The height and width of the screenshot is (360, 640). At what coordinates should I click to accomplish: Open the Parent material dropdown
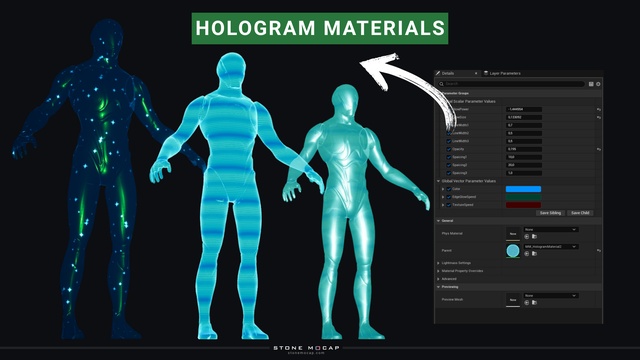pyautogui.click(x=551, y=247)
